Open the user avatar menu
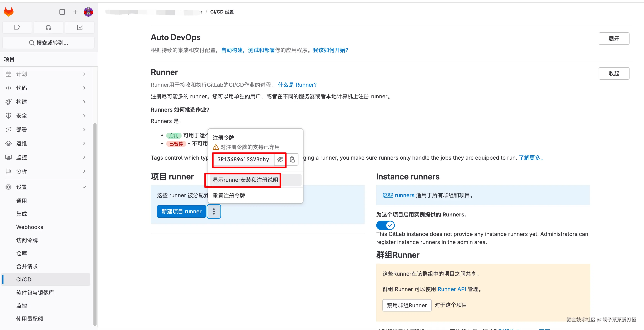Image resolution: width=644 pixels, height=330 pixels. (x=88, y=12)
